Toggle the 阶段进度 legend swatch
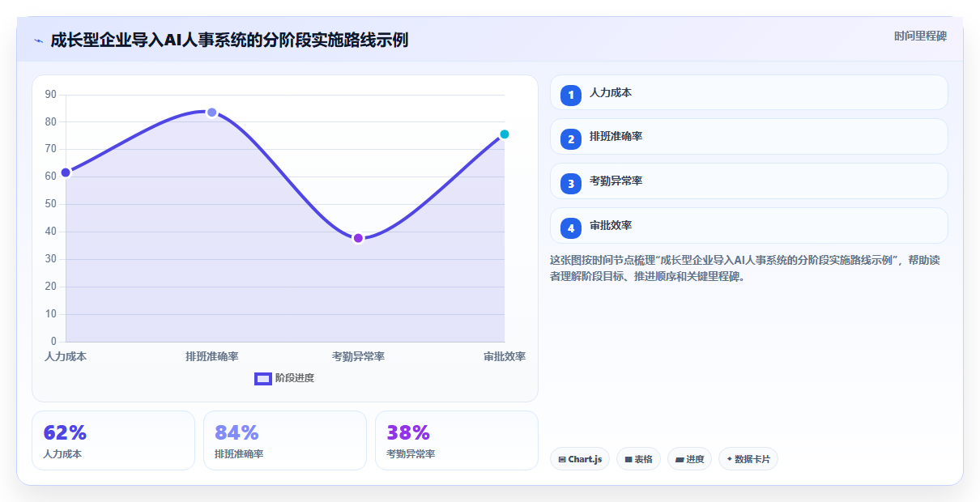 (x=263, y=378)
